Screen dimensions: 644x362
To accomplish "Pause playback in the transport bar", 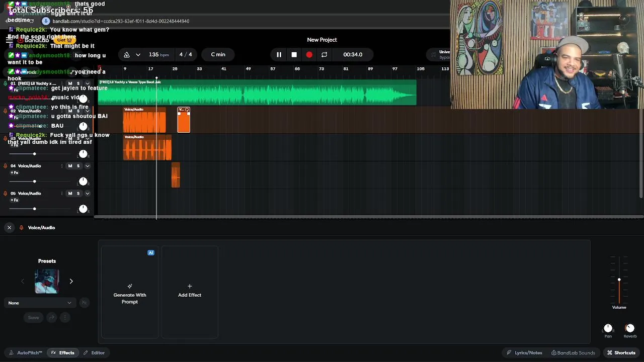I will click(279, 54).
